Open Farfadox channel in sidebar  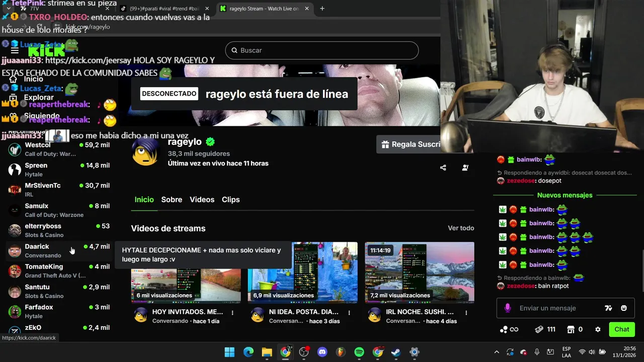point(59,311)
